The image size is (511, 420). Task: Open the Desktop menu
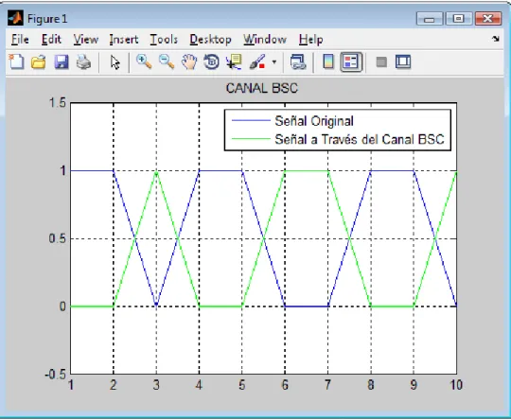(x=210, y=40)
